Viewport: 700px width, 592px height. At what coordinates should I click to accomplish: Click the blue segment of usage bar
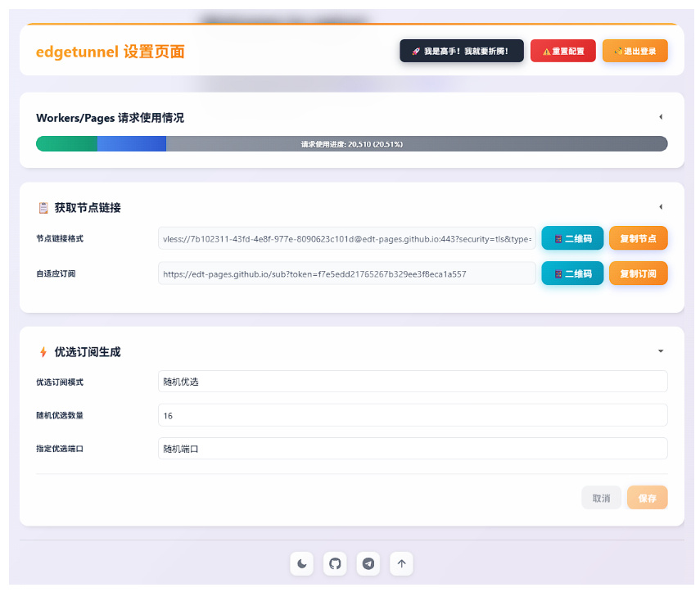132,144
